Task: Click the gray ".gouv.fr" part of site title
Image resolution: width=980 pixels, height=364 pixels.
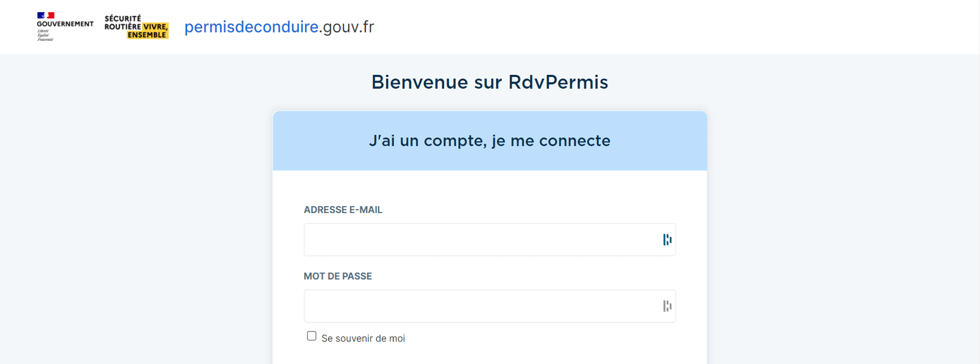Action: point(347,27)
